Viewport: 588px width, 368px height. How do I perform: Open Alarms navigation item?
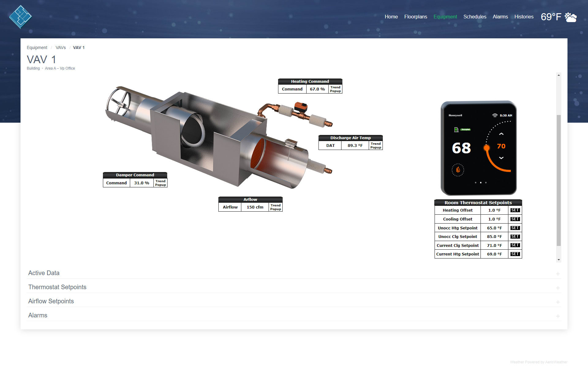click(500, 17)
